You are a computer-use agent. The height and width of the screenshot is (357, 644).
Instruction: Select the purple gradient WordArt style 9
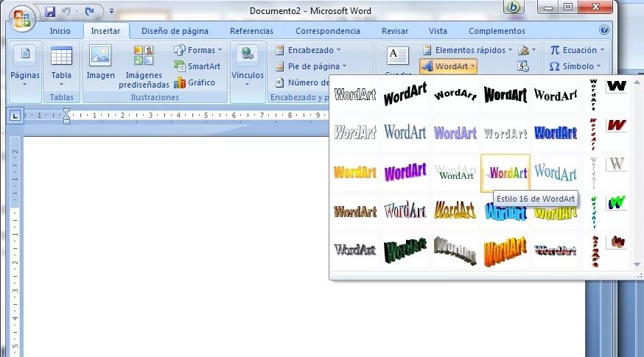pyautogui.click(x=455, y=132)
